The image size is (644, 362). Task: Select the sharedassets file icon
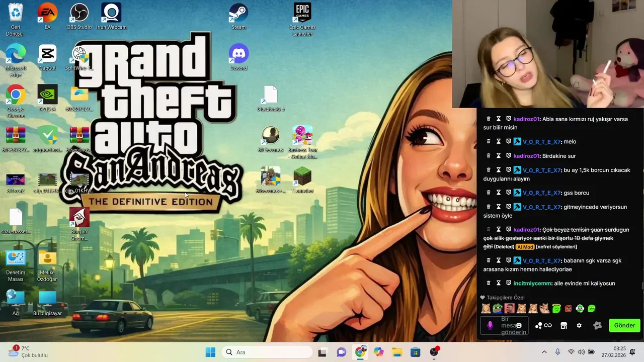click(x=16, y=221)
